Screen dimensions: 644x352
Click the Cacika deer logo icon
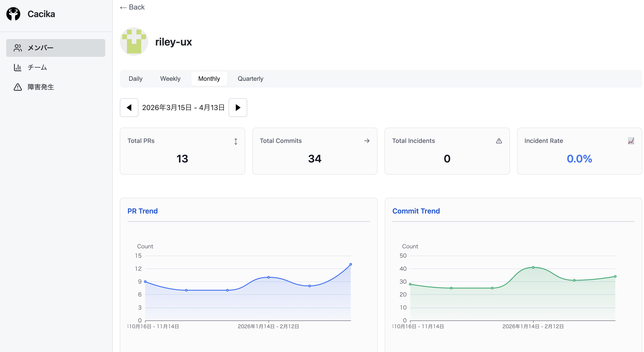pos(13,14)
